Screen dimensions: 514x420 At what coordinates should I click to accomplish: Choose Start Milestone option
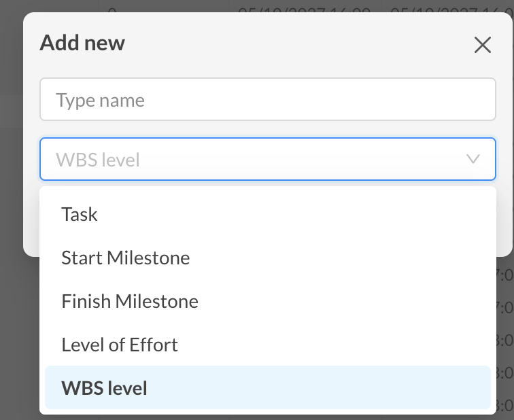point(267,258)
